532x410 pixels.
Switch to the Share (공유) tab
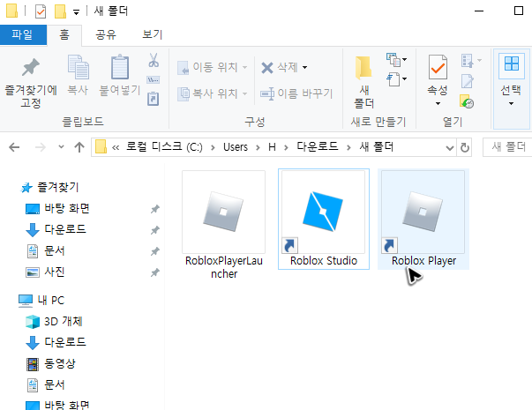[x=106, y=34]
